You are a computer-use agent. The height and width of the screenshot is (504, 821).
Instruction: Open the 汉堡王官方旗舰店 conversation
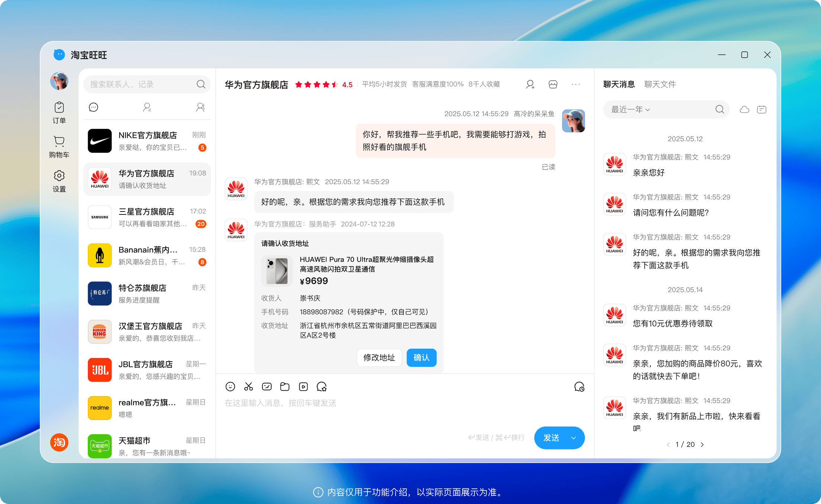point(147,332)
